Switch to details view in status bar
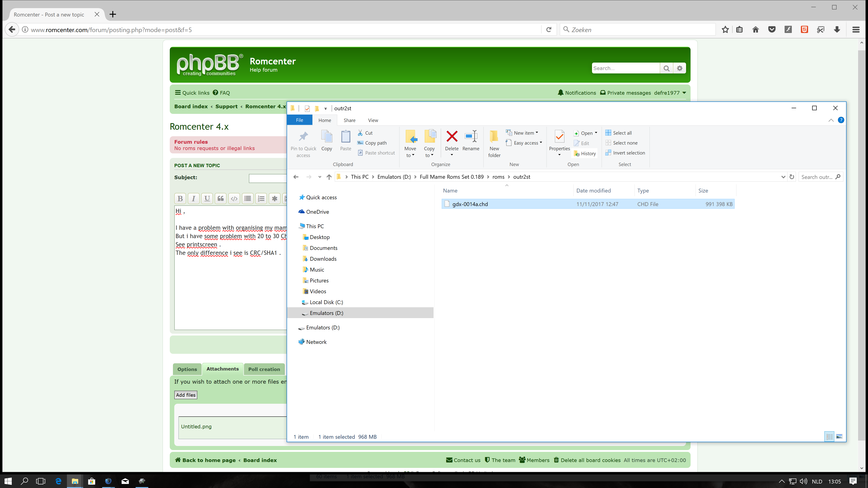The height and width of the screenshot is (488, 868). coord(830,436)
